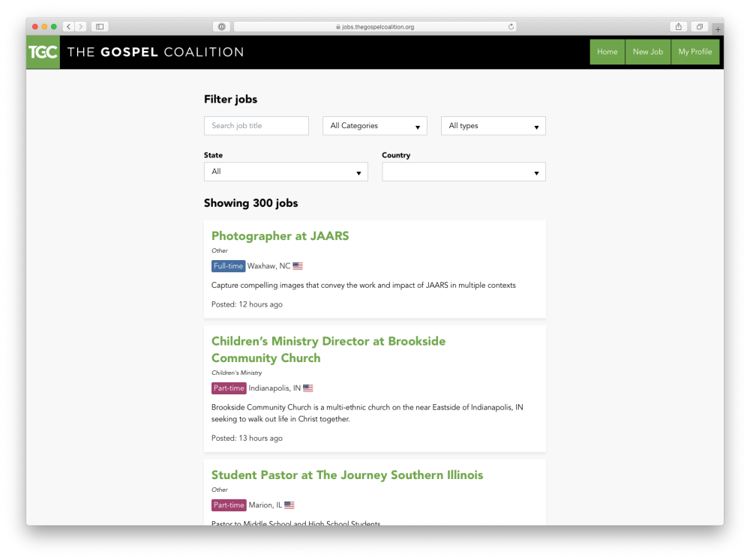This screenshot has height=560, width=750.
Task: Open the All Categories dropdown
Action: click(x=374, y=125)
